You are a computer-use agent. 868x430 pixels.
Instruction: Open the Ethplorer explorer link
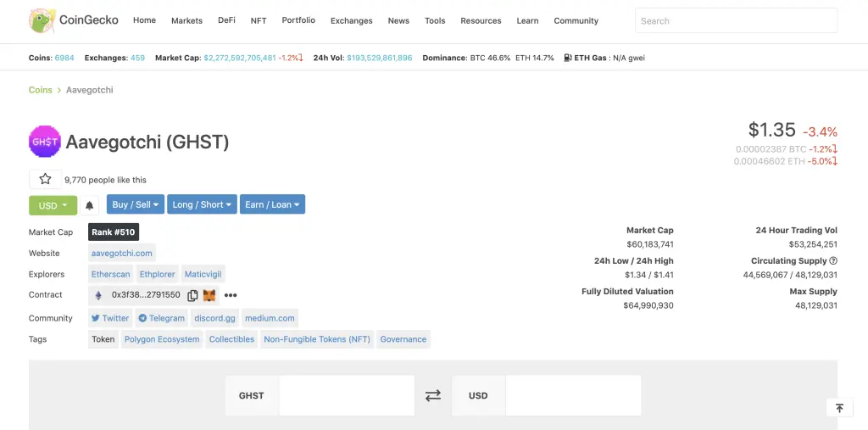coord(157,274)
